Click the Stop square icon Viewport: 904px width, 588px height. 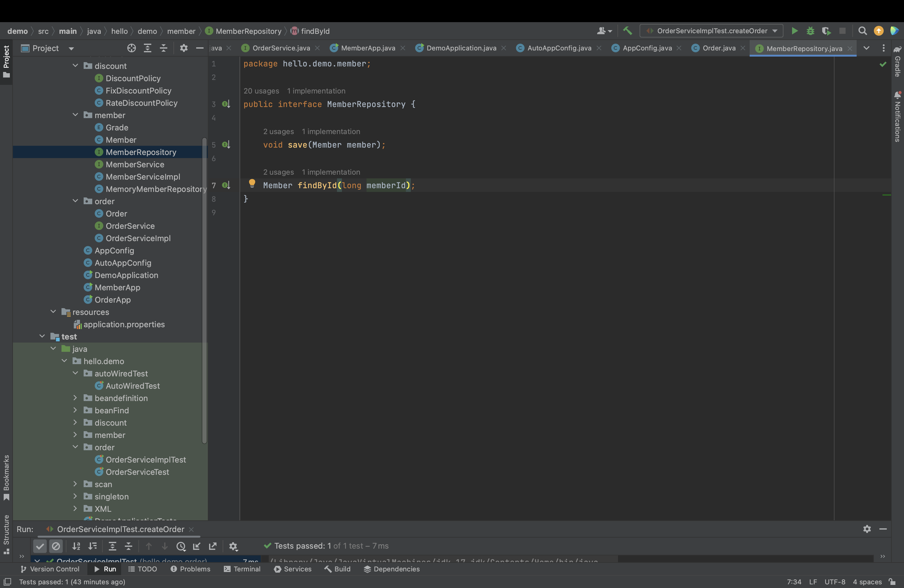[x=843, y=31]
